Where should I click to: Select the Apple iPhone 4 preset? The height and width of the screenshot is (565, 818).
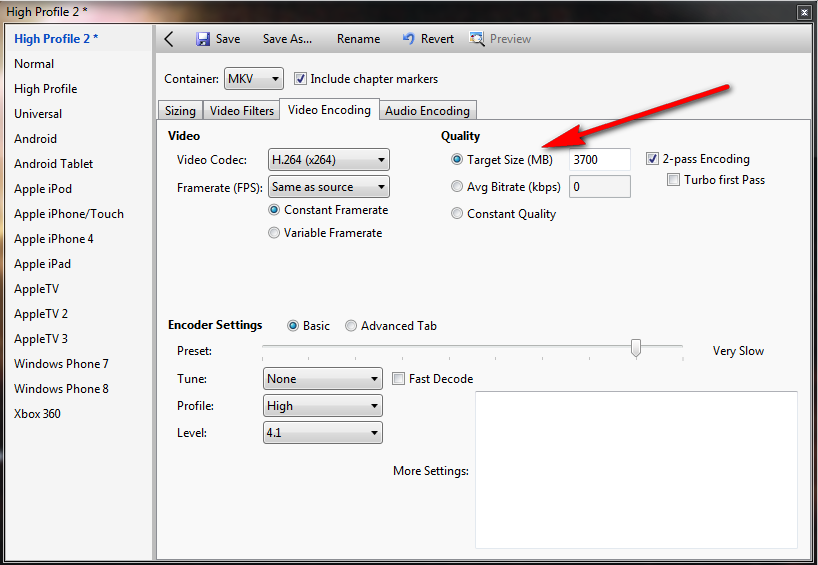pos(54,239)
